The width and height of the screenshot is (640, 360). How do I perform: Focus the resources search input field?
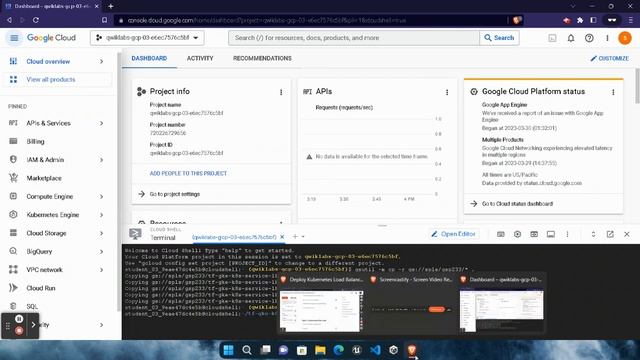(x=354, y=38)
